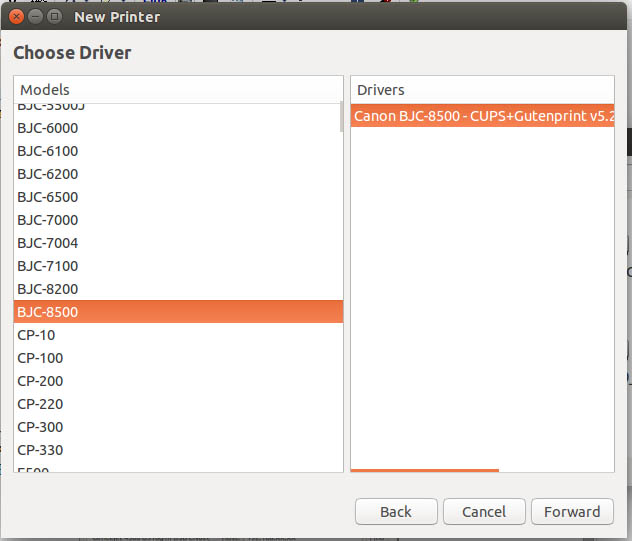
Task: Go Back to previous step
Action: point(396,512)
